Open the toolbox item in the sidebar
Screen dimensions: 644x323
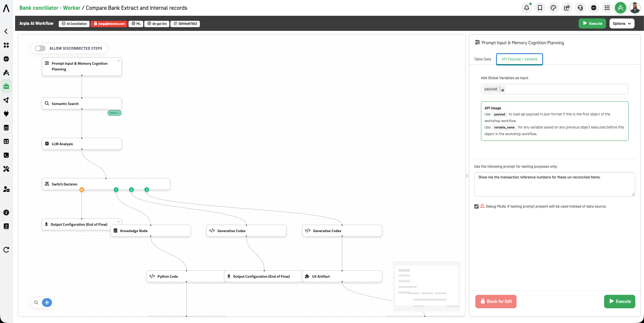[x=6, y=86]
